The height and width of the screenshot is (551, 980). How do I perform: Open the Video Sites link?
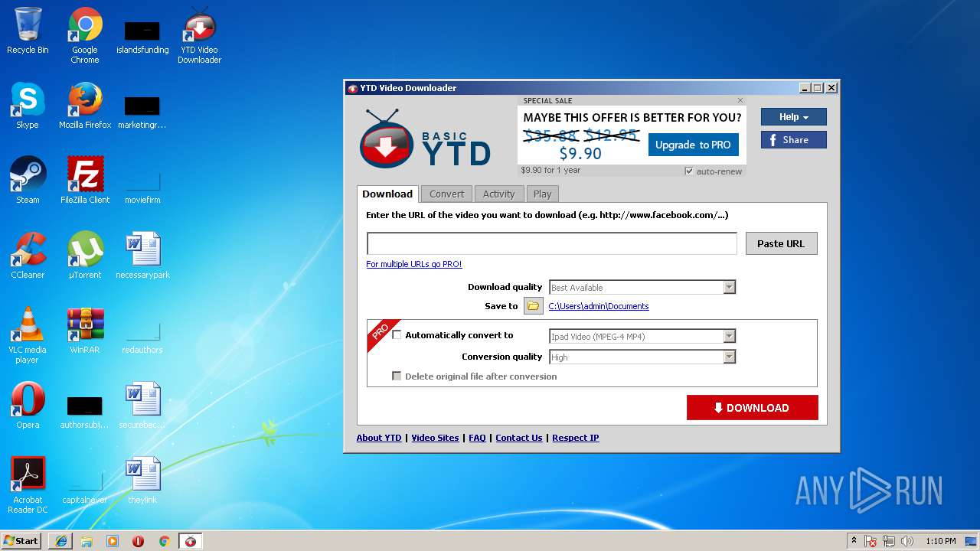coord(435,438)
